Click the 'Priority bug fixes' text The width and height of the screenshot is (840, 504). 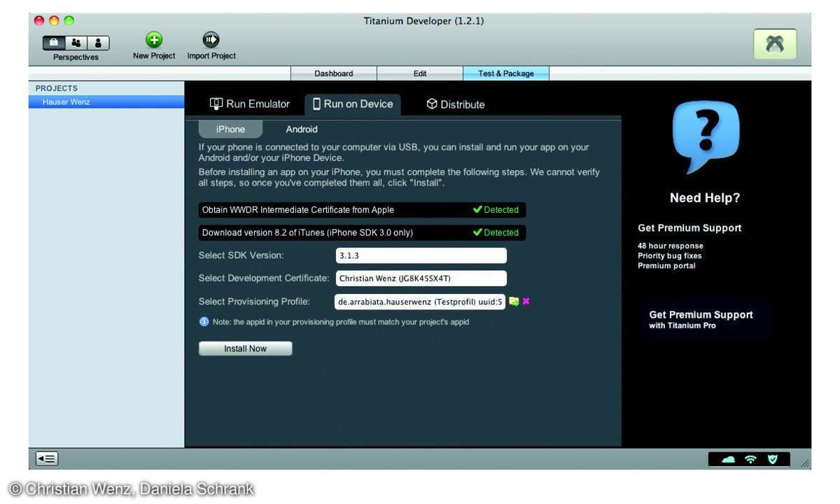(671, 255)
